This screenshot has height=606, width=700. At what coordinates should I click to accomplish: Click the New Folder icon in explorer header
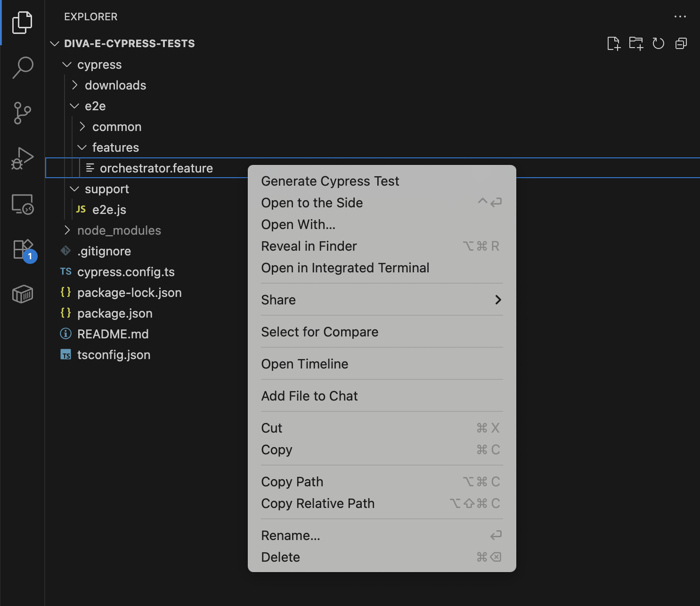(636, 44)
